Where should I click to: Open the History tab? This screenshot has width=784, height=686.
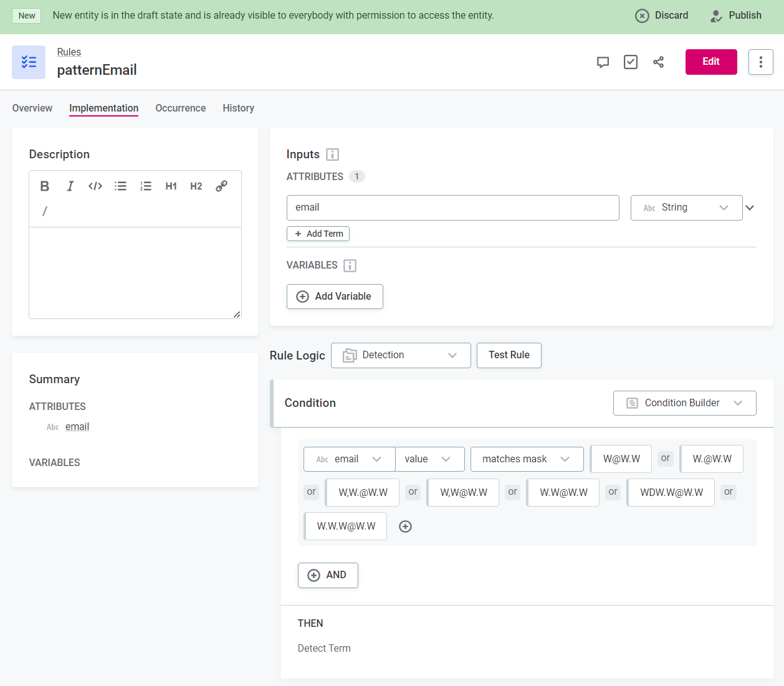(x=238, y=108)
